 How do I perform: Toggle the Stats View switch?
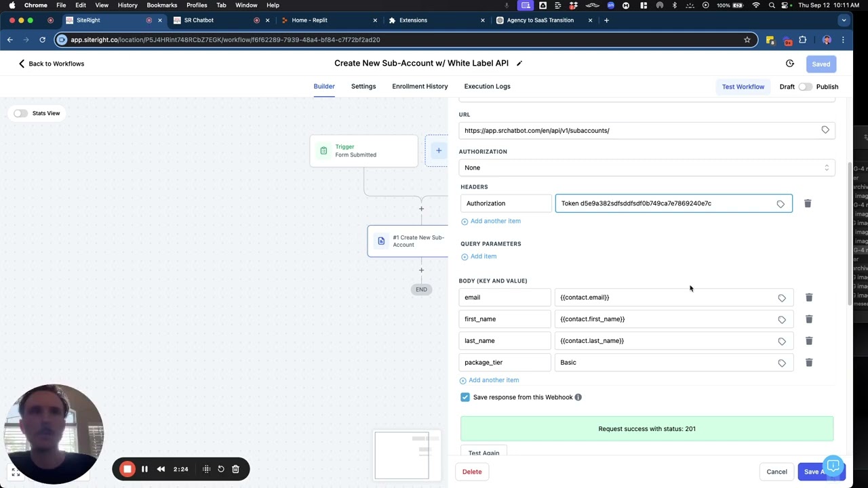tap(20, 113)
